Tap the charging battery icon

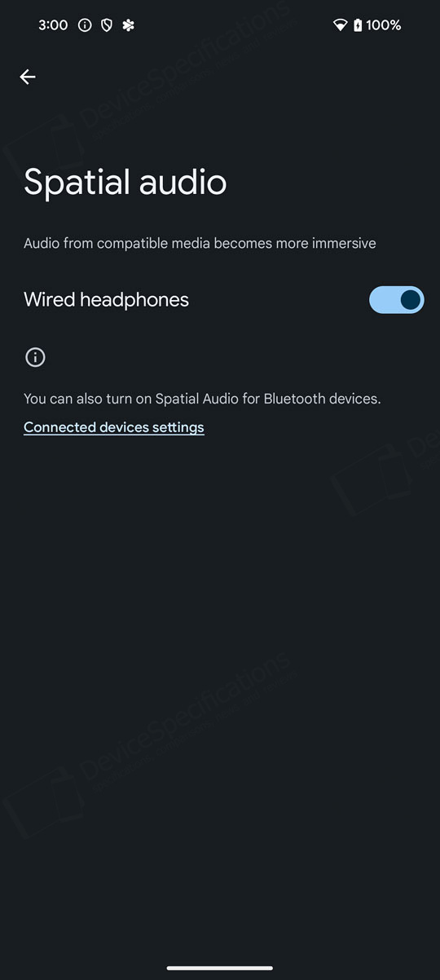click(x=358, y=25)
